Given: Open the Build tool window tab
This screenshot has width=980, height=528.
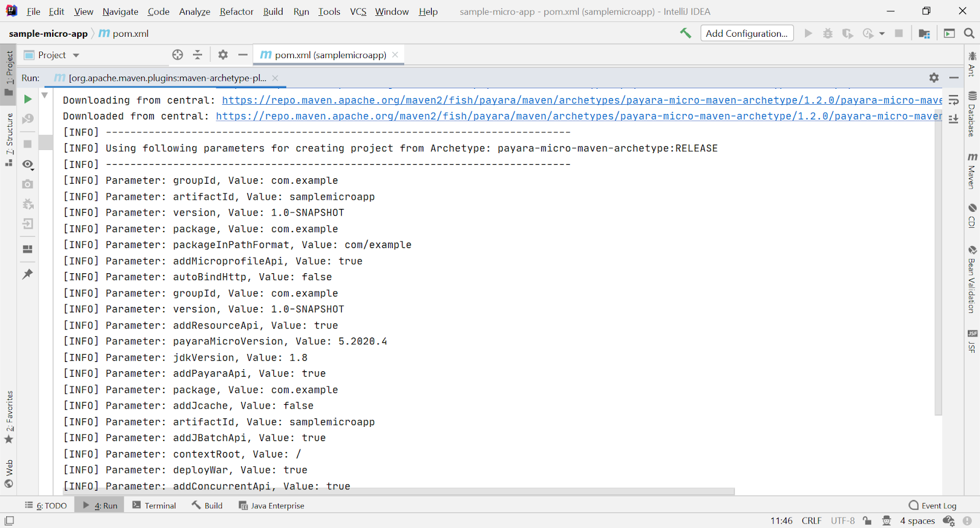Looking at the screenshot, I should click(x=207, y=505).
